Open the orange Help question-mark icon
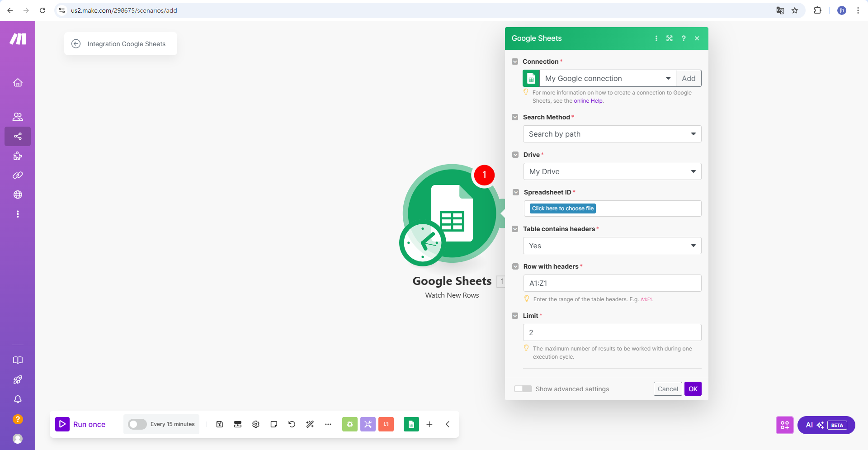868x450 pixels. tap(18, 419)
